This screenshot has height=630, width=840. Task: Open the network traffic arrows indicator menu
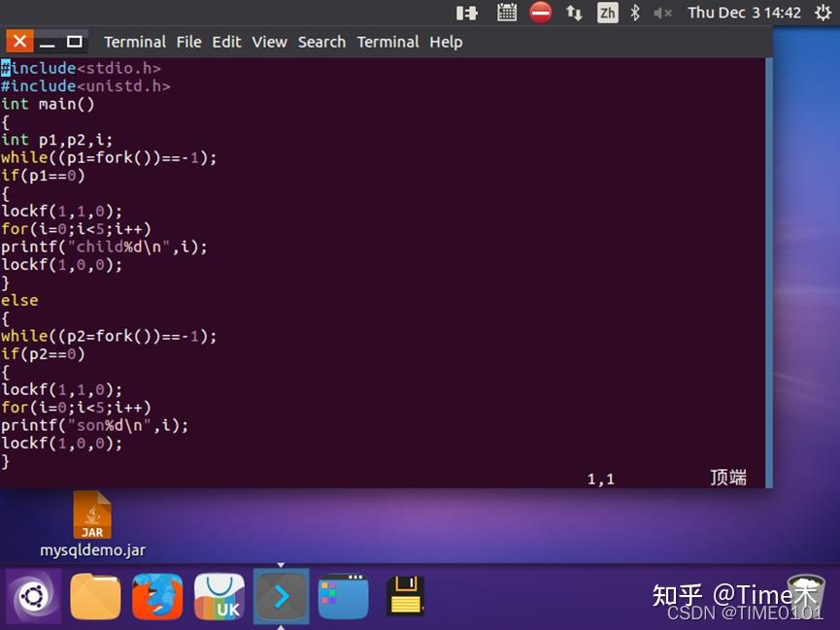pyautogui.click(x=573, y=13)
